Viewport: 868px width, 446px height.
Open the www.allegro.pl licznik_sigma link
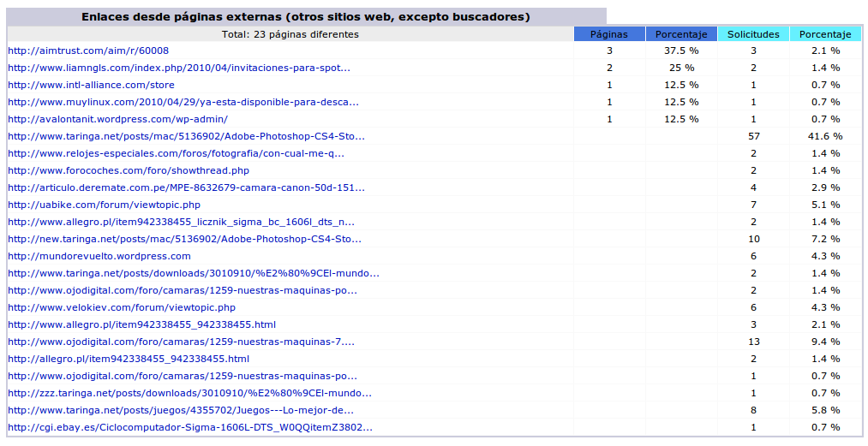point(181,222)
